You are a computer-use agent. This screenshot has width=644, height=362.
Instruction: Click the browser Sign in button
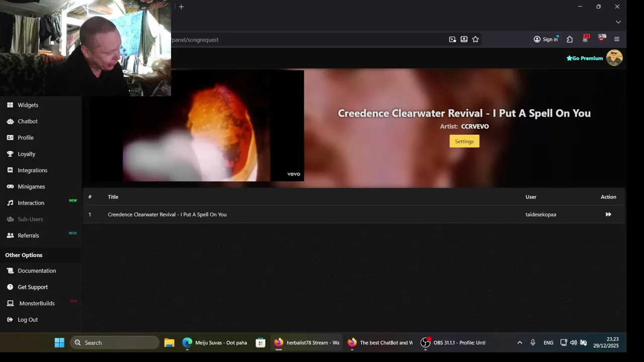click(546, 39)
